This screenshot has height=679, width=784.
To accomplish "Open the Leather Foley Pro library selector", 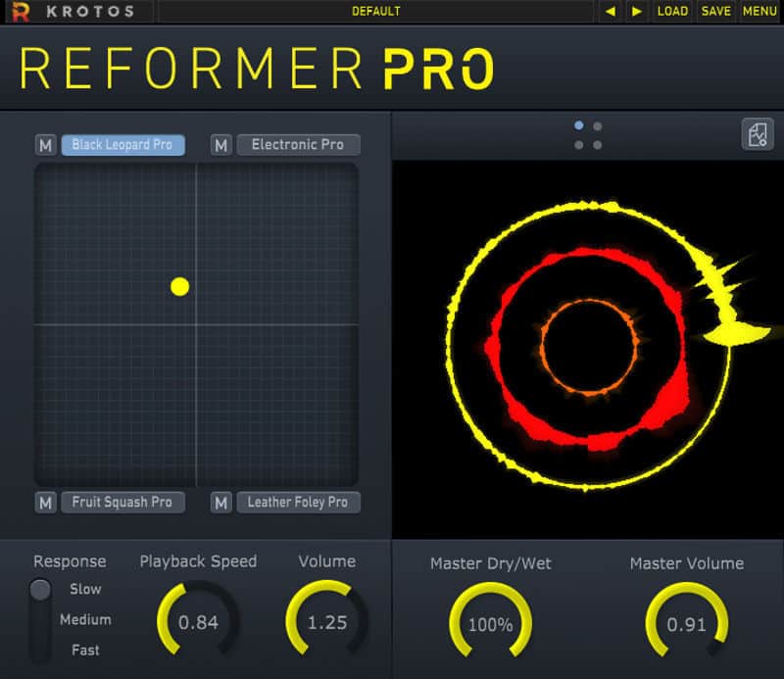I will click(x=298, y=503).
